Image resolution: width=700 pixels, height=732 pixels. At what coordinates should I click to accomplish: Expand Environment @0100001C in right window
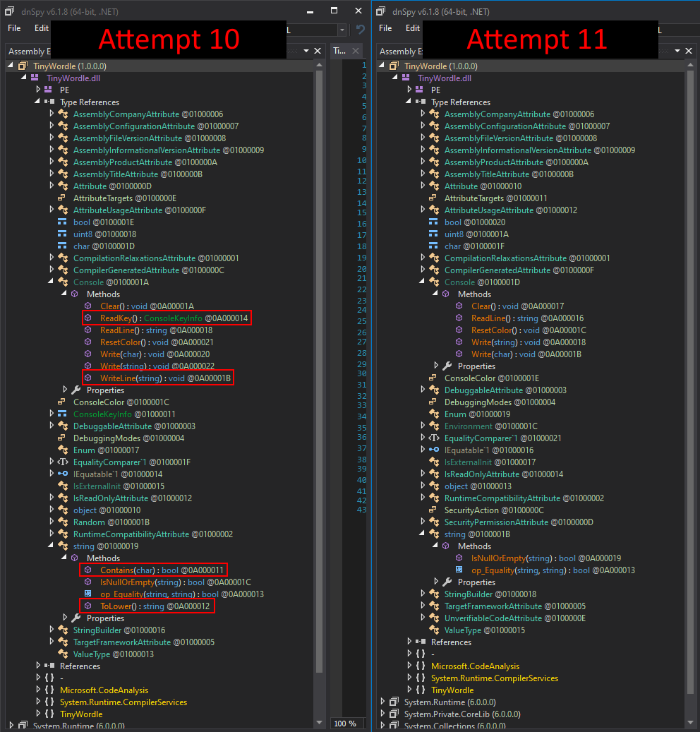(423, 426)
